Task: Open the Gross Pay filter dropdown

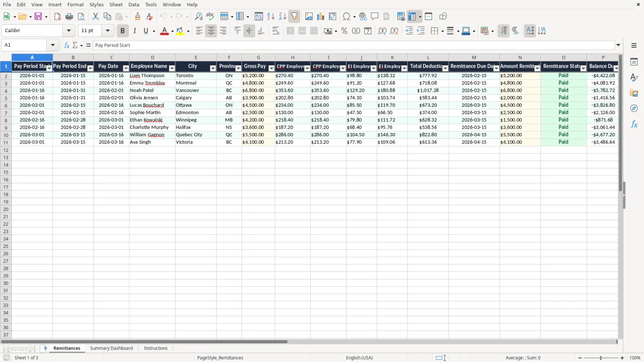Action: [x=271, y=68]
